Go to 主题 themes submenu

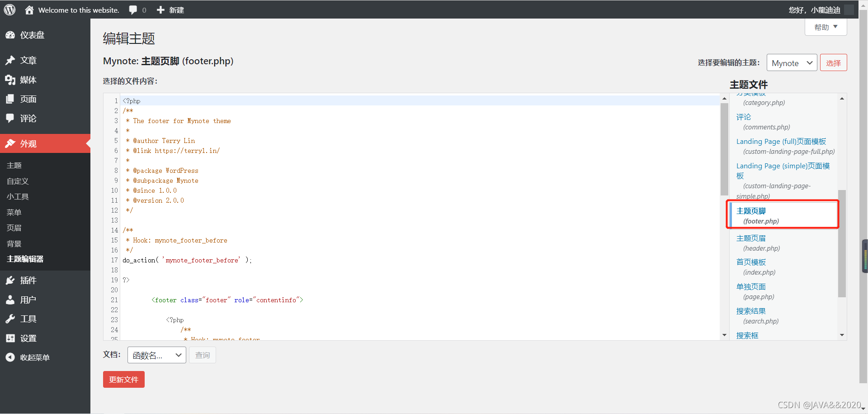pyautogui.click(x=14, y=166)
